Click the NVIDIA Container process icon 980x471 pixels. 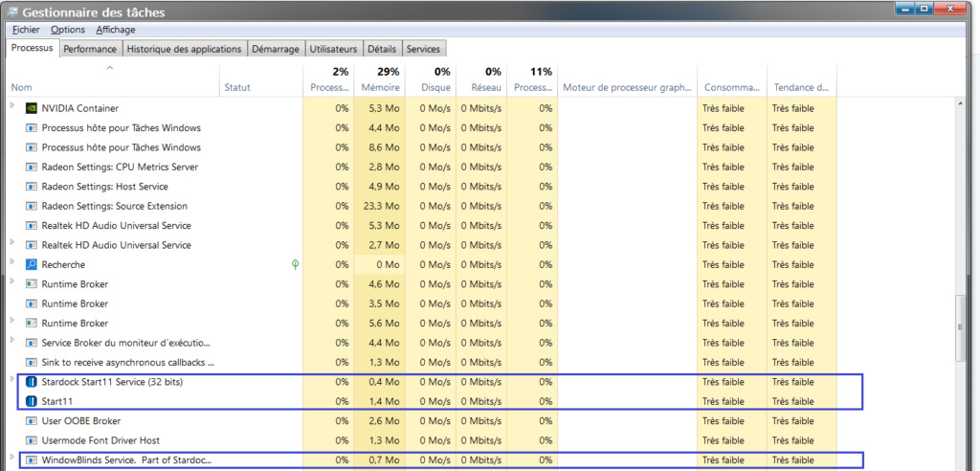click(x=31, y=108)
